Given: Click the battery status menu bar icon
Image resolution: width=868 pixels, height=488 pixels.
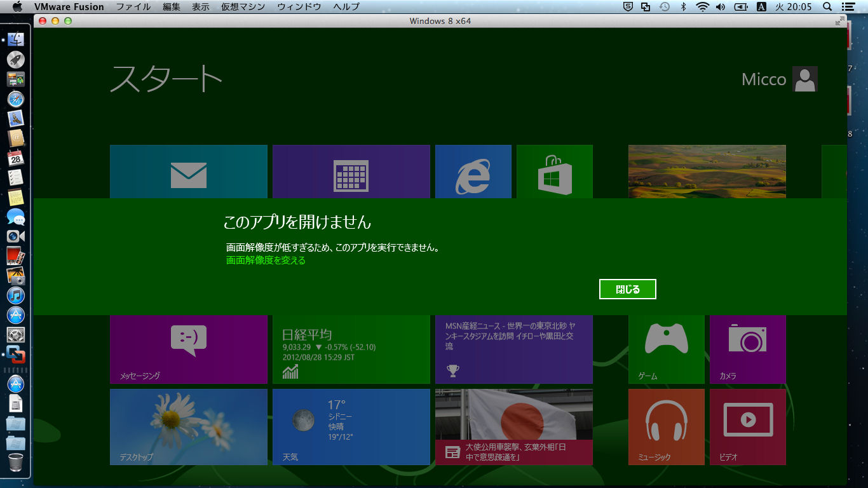Looking at the screenshot, I should [x=741, y=6].
